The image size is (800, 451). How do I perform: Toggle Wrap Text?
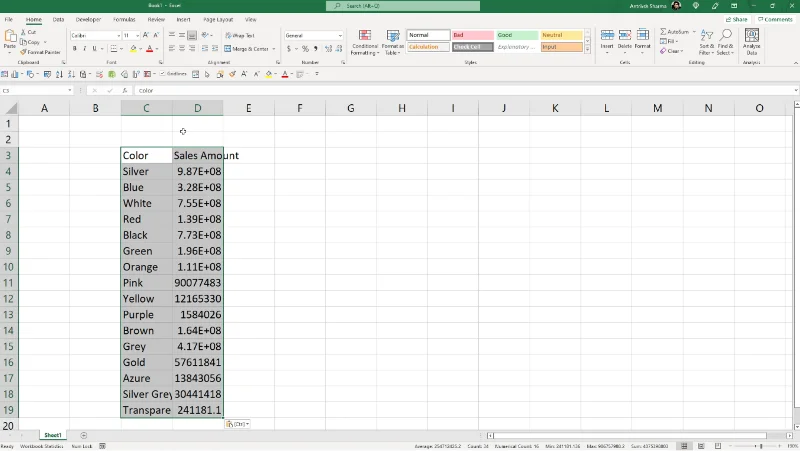pyautogui.click(x=240, y=36)
